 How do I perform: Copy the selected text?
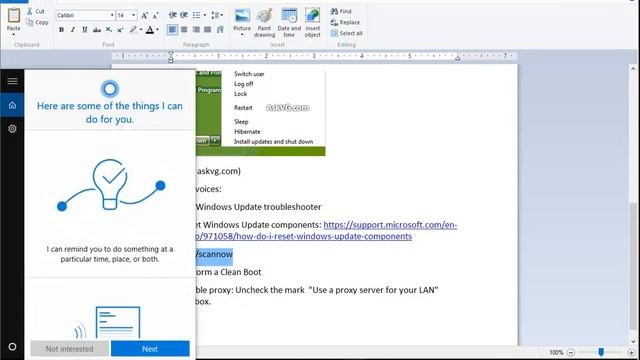37,22
